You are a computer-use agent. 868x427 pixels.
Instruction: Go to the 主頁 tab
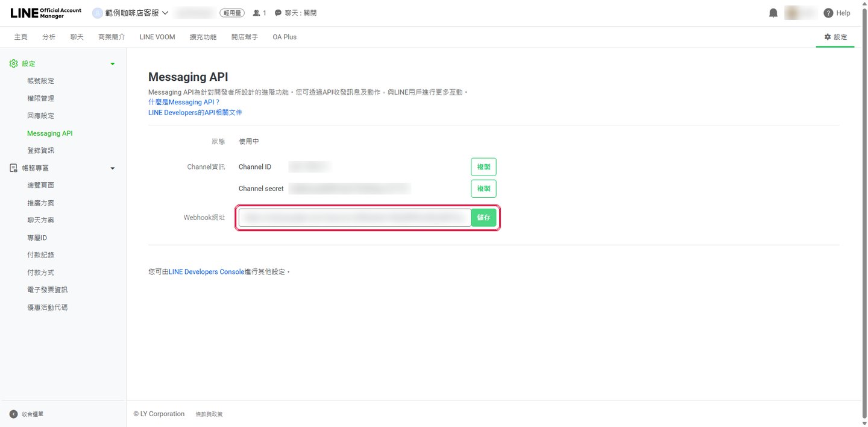click(20, 37)
